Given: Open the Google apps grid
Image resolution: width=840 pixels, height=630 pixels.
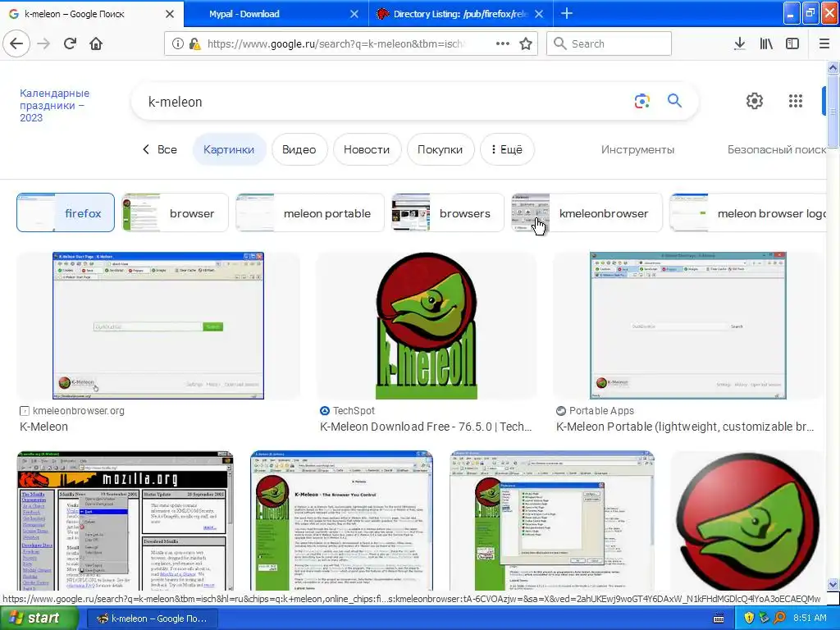Looking at the screenshot, I should tap(796, 101).
